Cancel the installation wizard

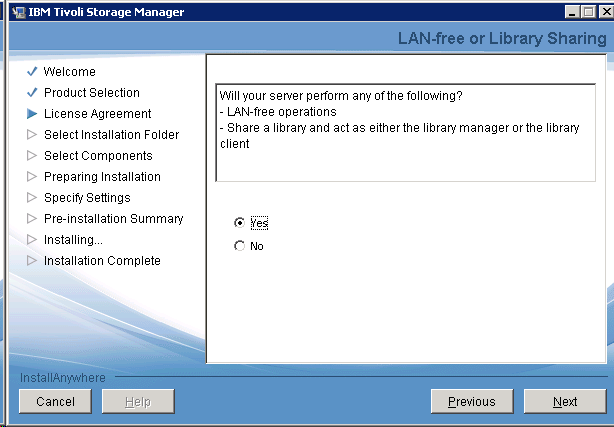click(x=55, y=402)
